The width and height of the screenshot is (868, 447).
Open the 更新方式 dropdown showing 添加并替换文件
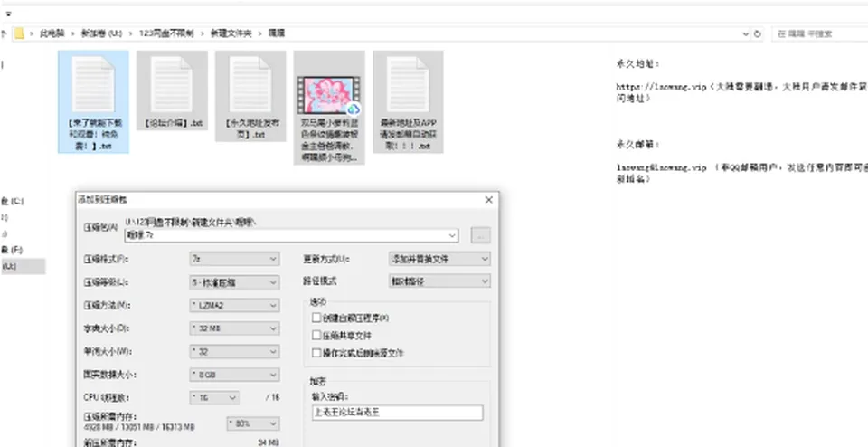[439, 259]
